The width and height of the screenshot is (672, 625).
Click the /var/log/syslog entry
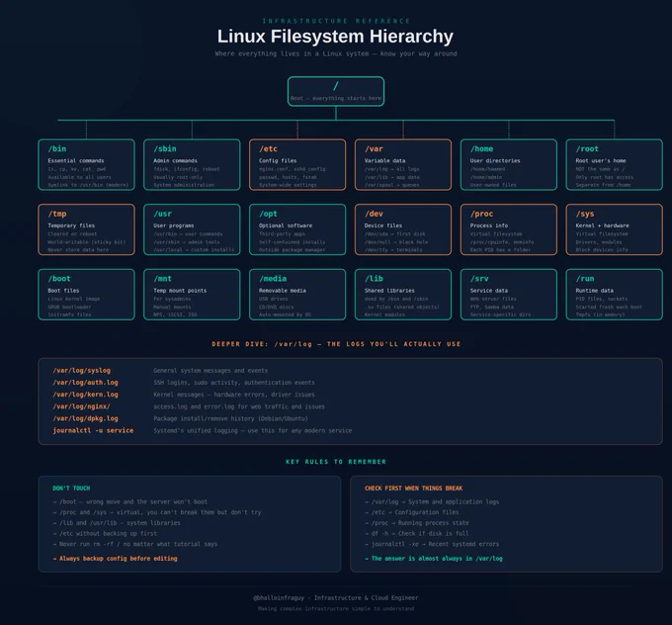[81, 370]
